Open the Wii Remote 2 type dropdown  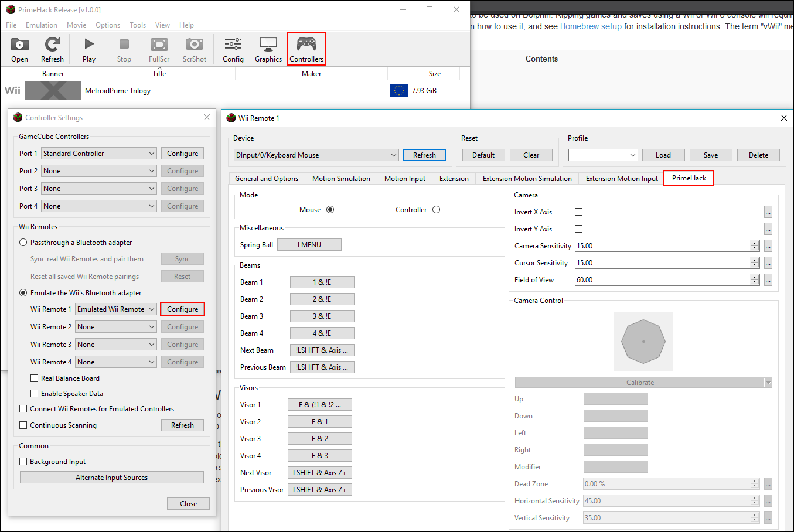[116, 327]
